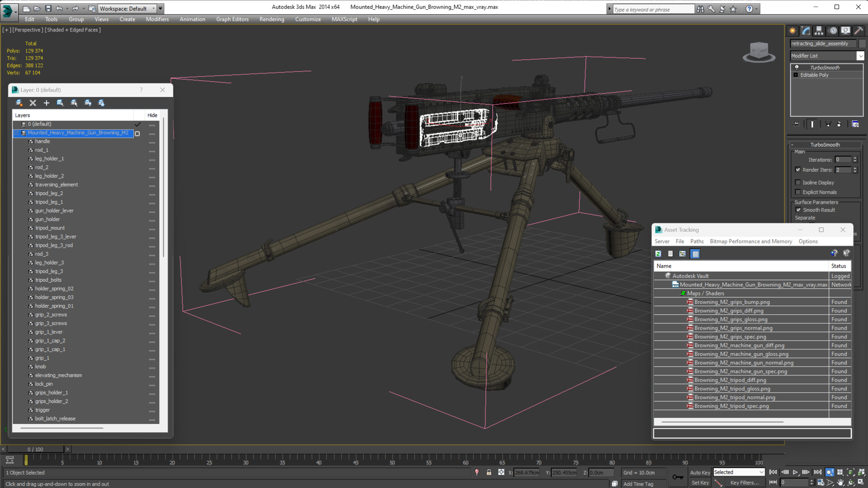Click the redo arrow icon

click(x=75, y=9)
